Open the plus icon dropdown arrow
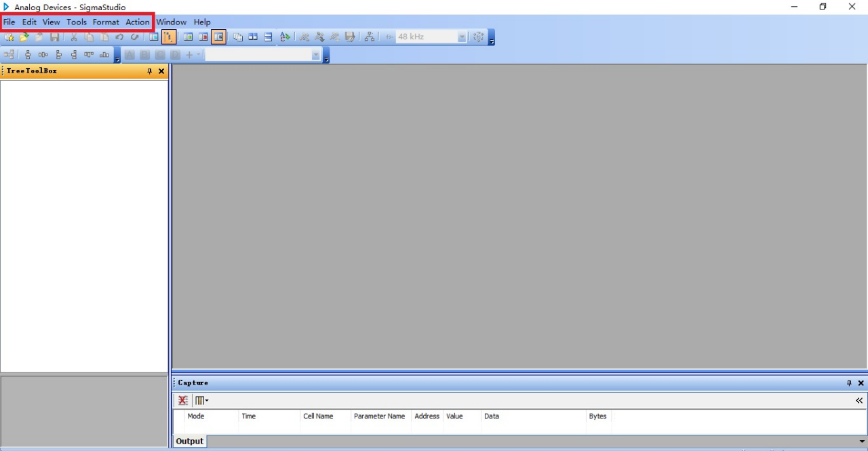Viewport: 868px width, 451px height. click(199, 55)
